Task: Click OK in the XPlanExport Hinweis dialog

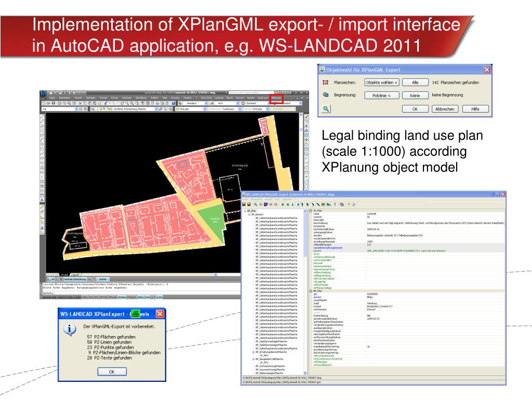Action: [112, 371]
